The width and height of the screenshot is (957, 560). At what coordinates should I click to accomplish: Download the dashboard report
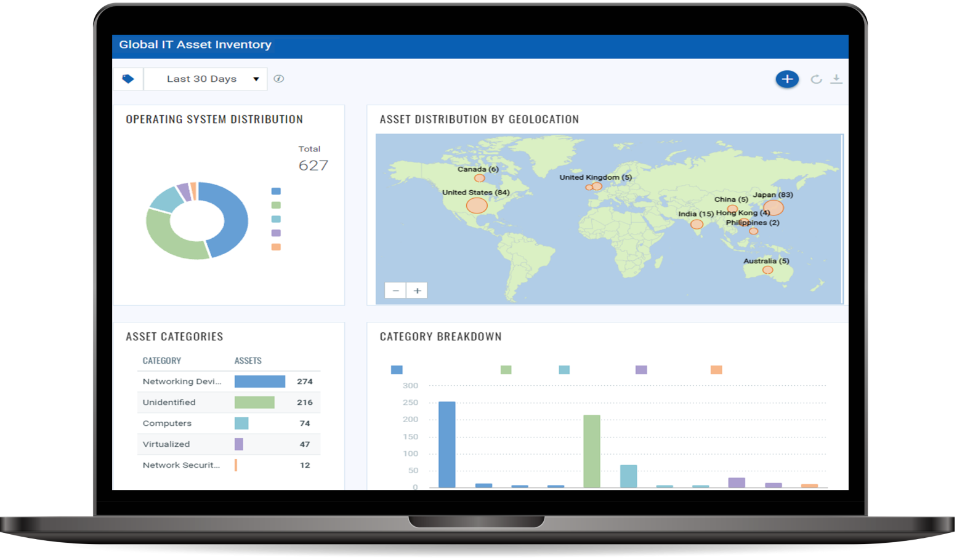[836, 79]
